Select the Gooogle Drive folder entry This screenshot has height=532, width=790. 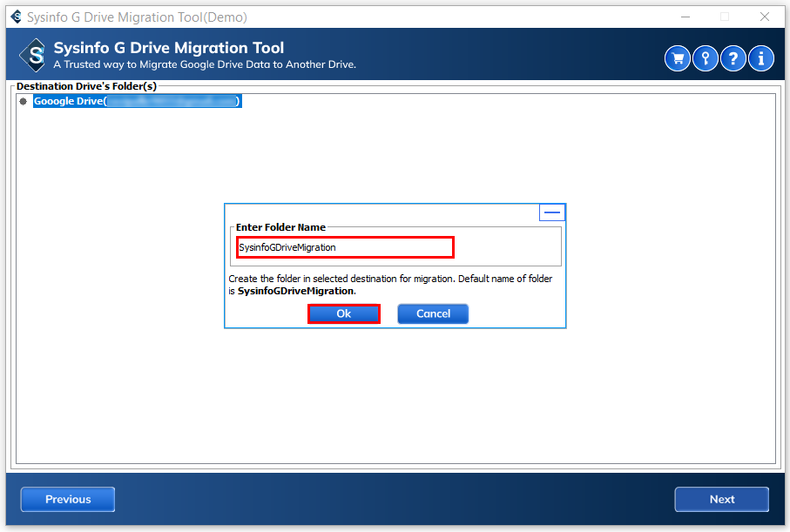[x=137, y=101]
